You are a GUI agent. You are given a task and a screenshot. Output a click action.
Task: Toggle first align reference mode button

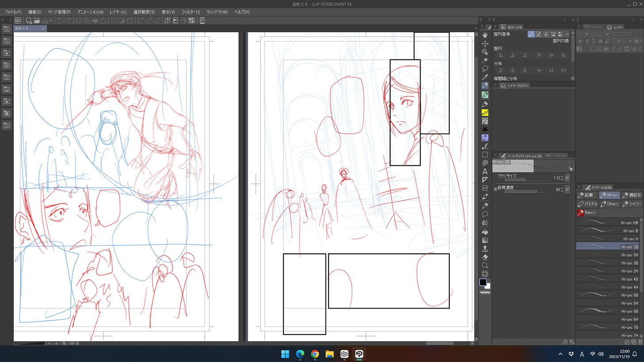532,34
